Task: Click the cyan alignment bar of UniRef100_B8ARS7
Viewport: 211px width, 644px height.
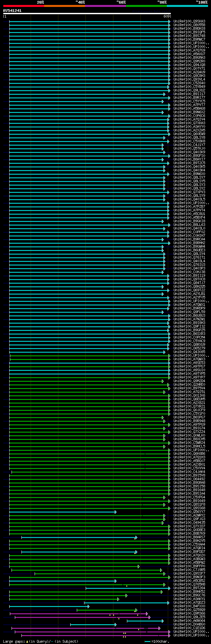Action: pos(79,537)
